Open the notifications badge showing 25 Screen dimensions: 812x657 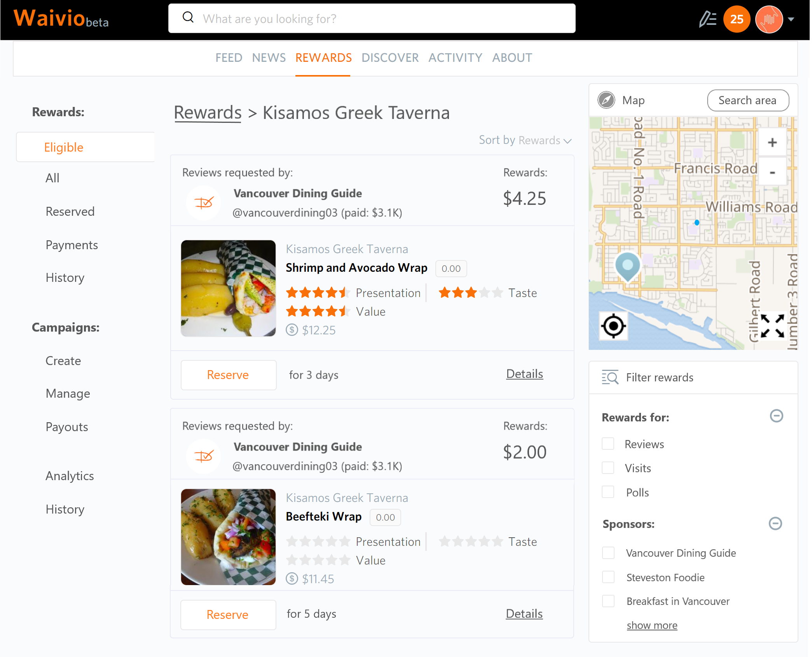tap(736, 19)
